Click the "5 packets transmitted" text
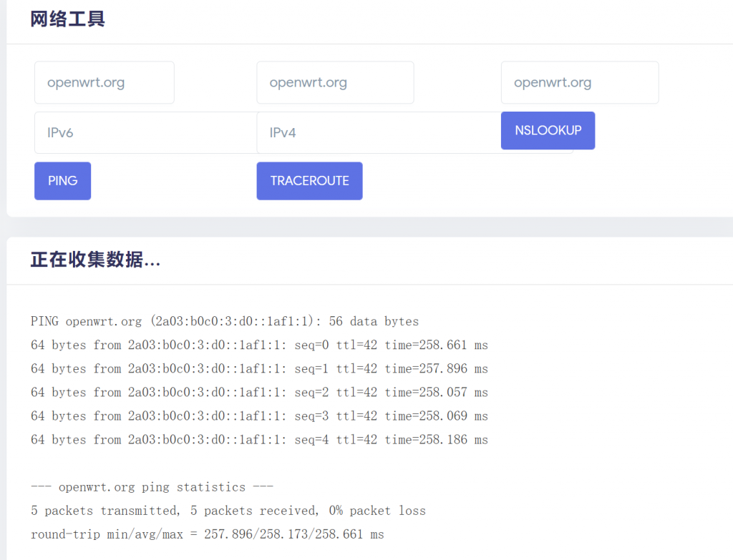733x560 pixels. pyautogui.click(x=104, y=511)
